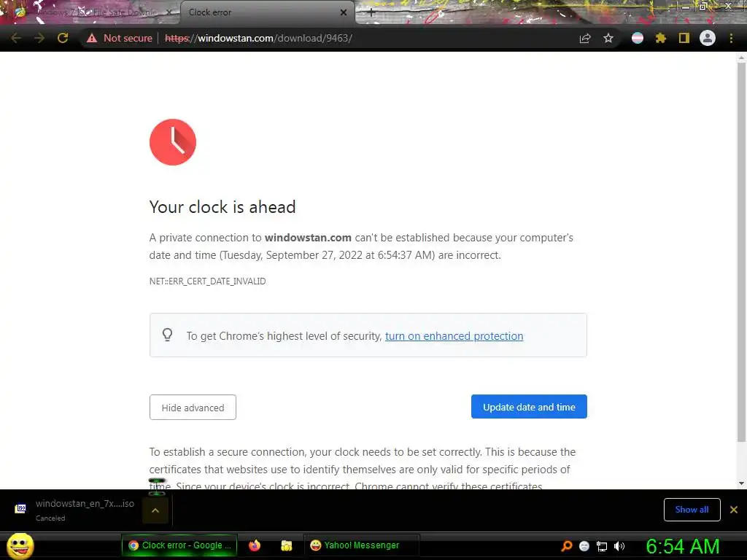
Task: Click the Your clock is ahead heading
Action: coord(222,206)
